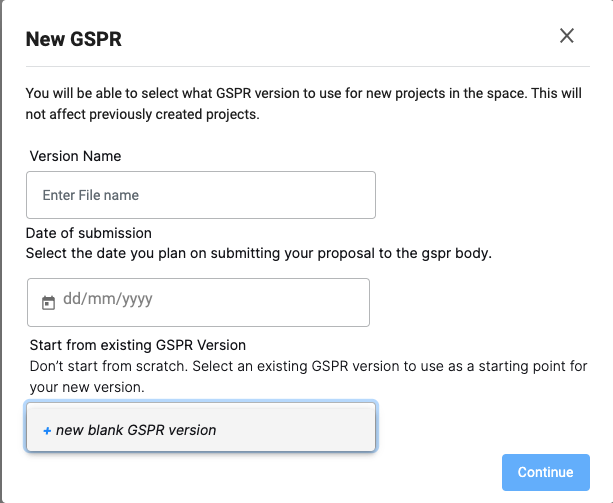Click the intro paragraph about new projects
The height and width of the screenshot is (503, 613).
(x=304, y=104)
